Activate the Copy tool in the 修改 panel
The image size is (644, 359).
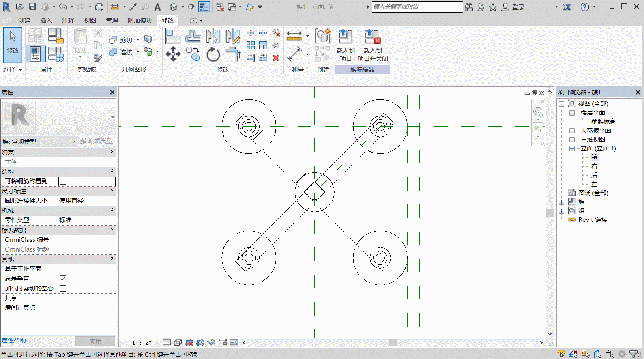(193, 54)
